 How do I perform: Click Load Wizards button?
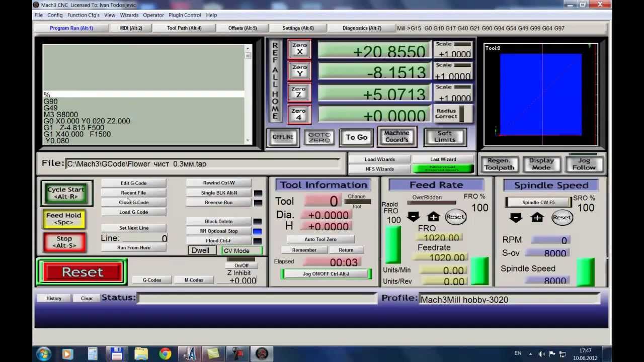click(379, 159)
